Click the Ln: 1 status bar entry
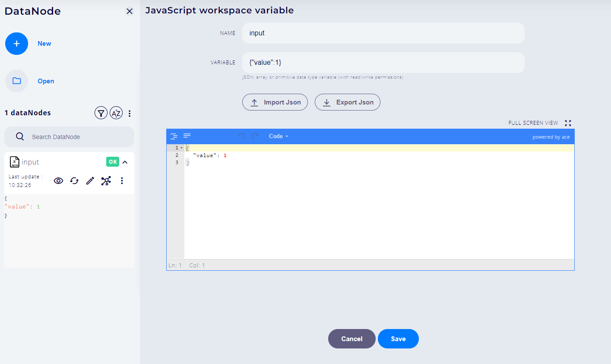Viewport: 611px width, 364px height. tap(175, 265)
